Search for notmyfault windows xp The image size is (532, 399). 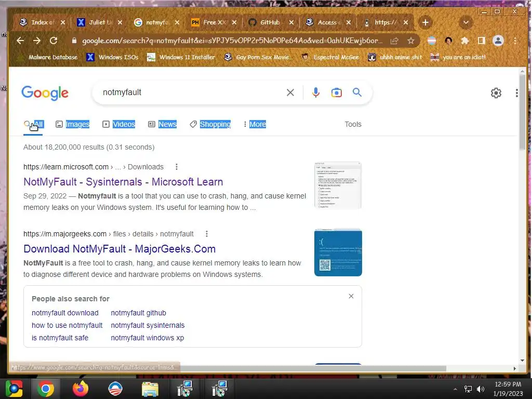[x=147, y=338]
